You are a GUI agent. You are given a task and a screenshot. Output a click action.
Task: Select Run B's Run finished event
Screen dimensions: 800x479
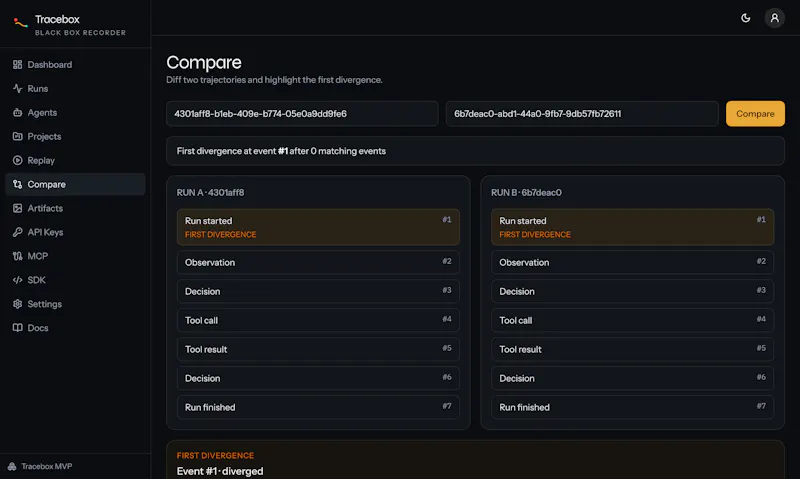(x=632, y=408)
